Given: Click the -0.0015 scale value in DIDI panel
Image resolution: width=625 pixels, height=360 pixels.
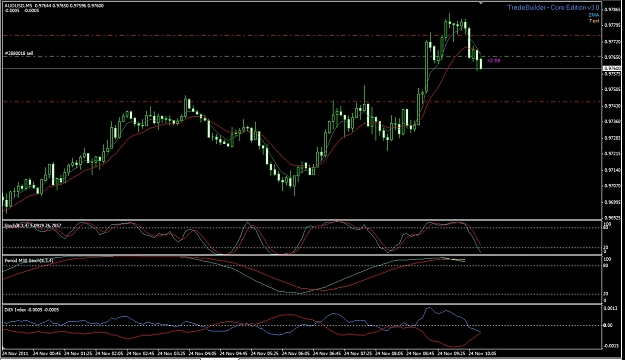Looking at the screenshot, I should point(611,346).
